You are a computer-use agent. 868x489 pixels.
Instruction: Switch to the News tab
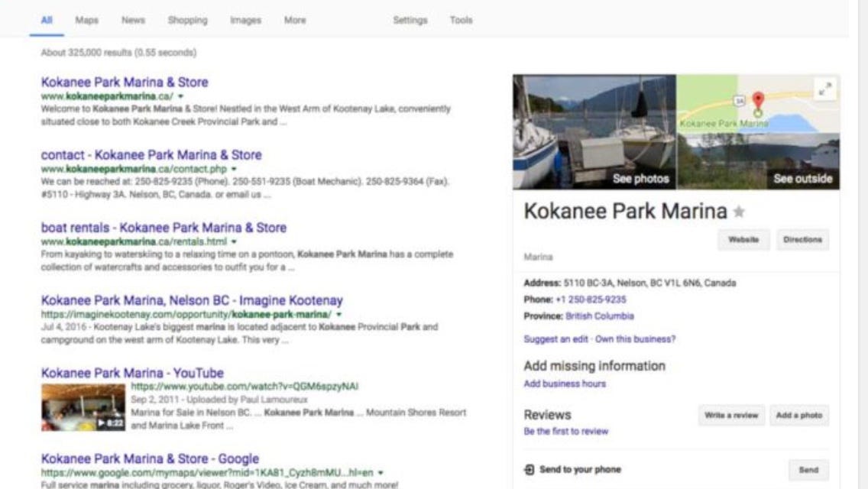[134, 20]
